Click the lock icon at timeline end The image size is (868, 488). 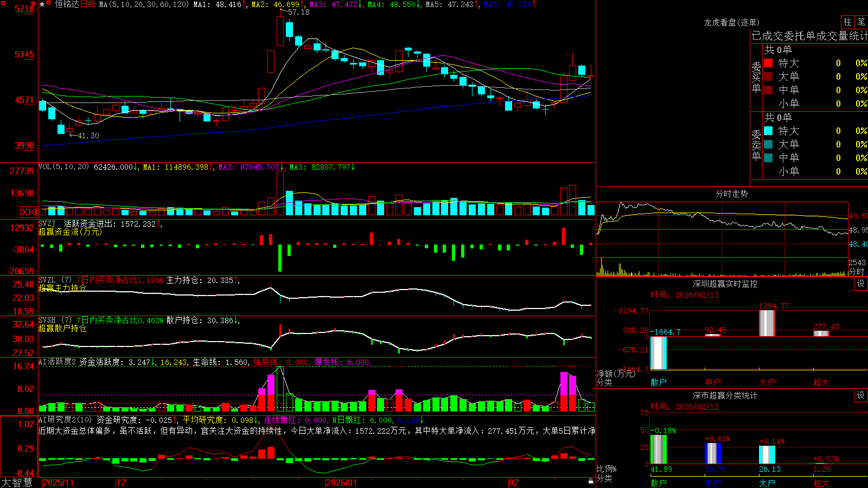591,481
